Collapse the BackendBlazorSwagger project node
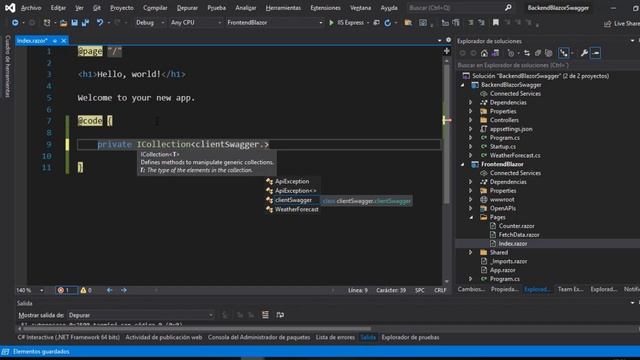This screenshot has width=640, height=360. 463,85
